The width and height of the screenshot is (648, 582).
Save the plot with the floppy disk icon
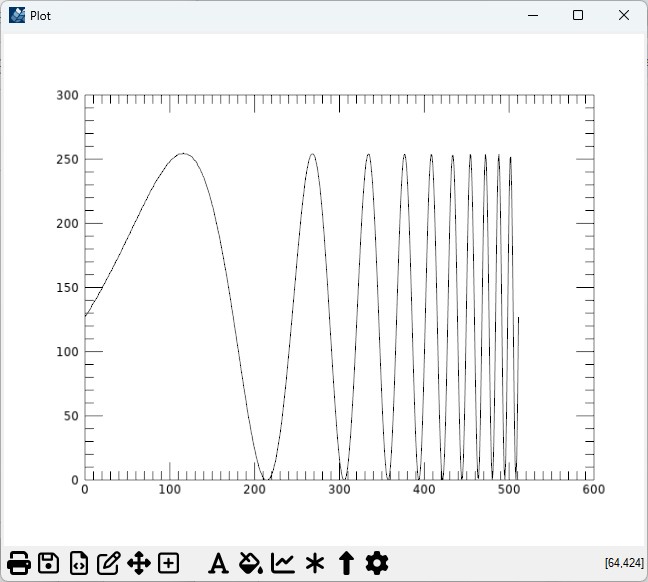click(x=48, y=563)
